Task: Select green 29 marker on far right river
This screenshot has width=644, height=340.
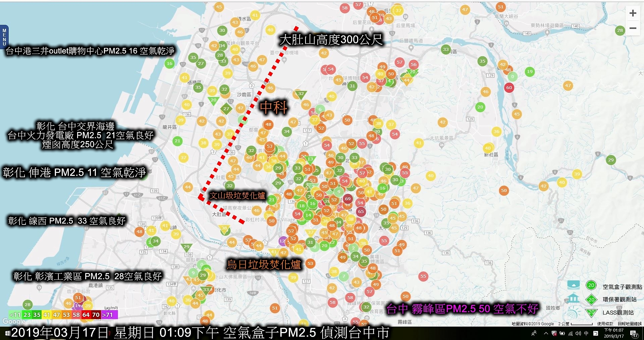Action: pyautogui.click(x=611, y=160)
